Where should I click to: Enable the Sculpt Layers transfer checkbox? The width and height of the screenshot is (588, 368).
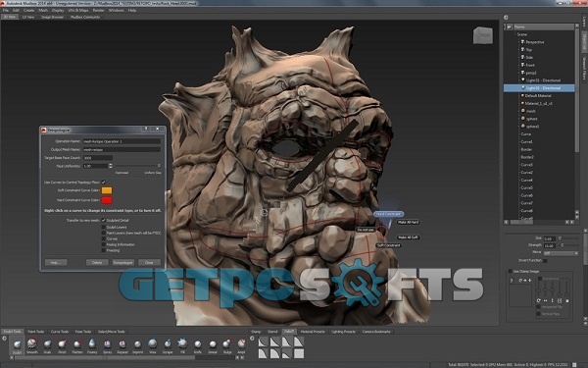pos(104,228)
